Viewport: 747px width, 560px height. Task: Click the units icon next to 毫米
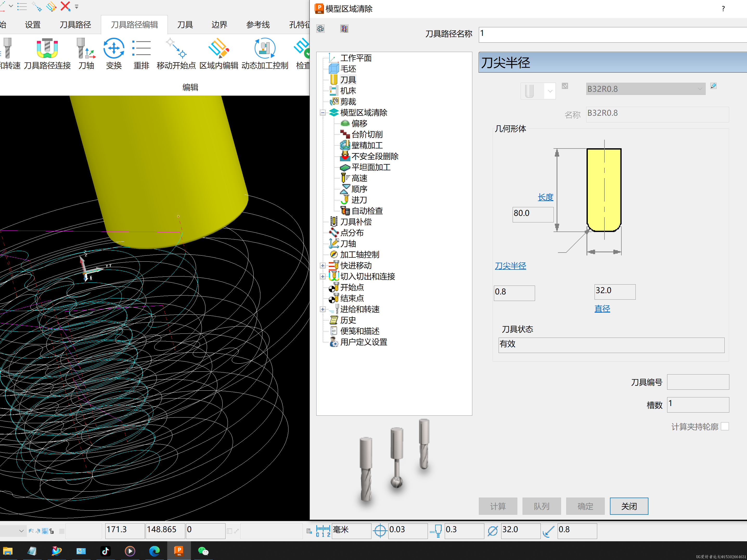[x=323, y=531]
